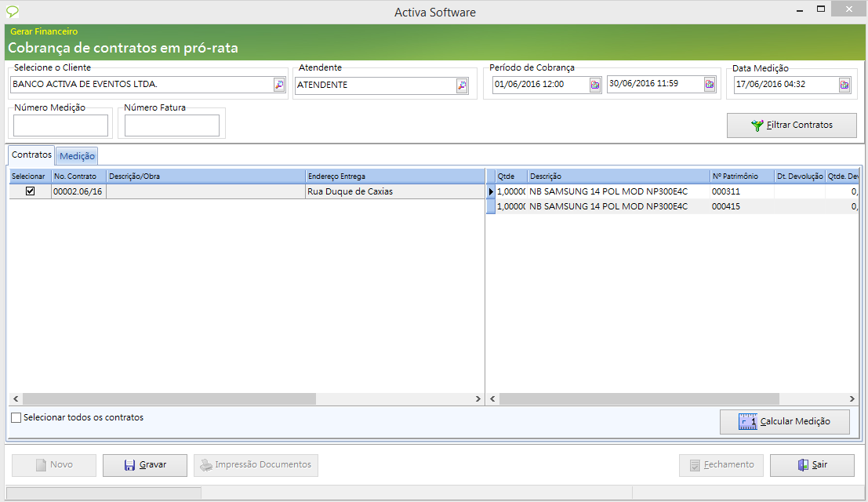Click the app icon in title bar

tap(12, 12)
